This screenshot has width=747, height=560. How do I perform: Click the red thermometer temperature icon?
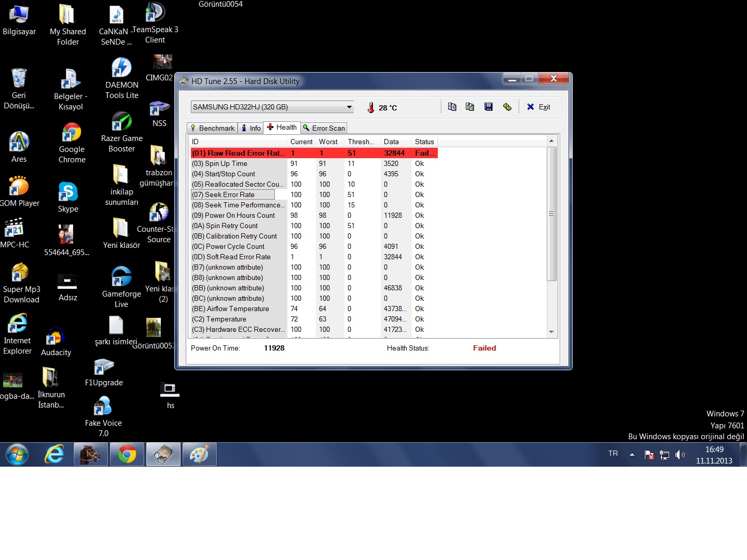point(370,107)
